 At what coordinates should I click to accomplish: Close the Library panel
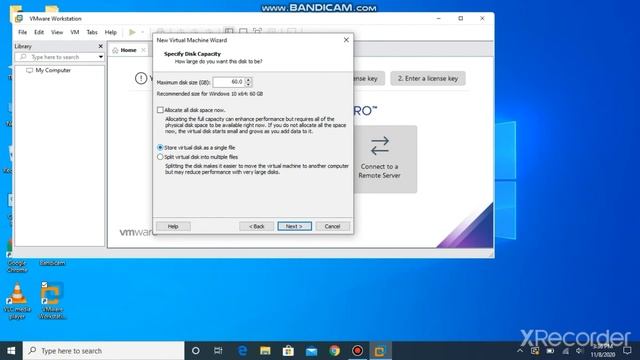click(100, 46)
